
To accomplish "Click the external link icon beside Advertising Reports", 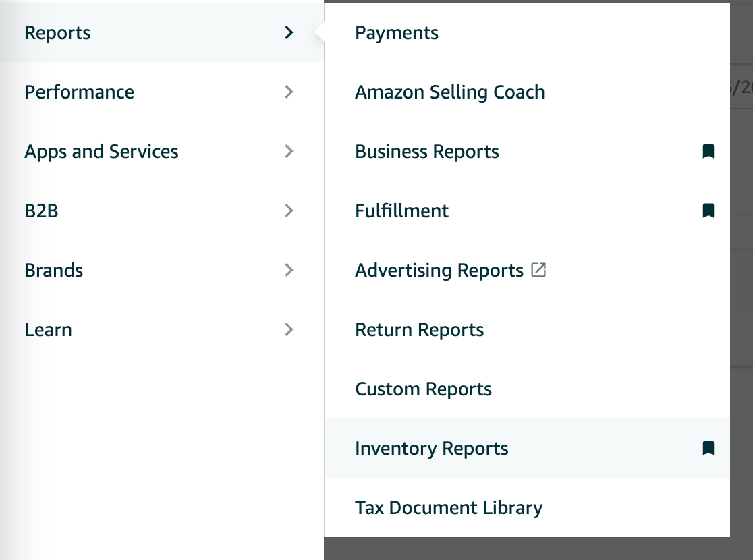I will [538, 270].
